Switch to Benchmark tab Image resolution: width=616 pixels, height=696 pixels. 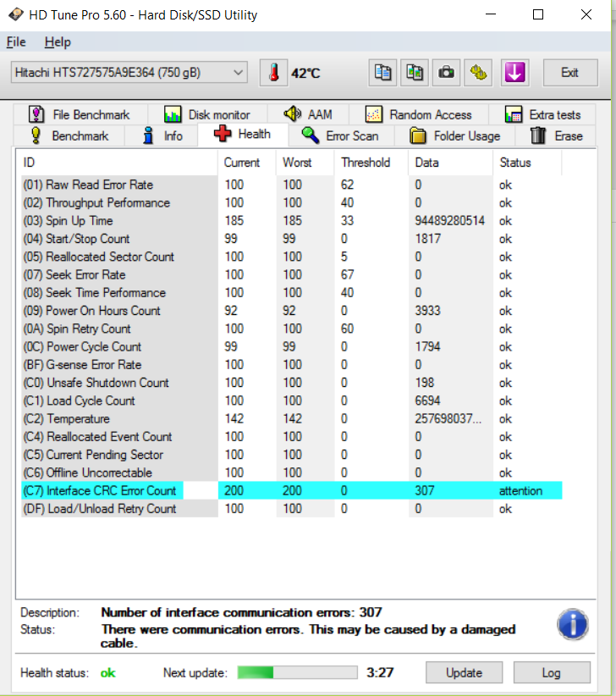point(69,135)
